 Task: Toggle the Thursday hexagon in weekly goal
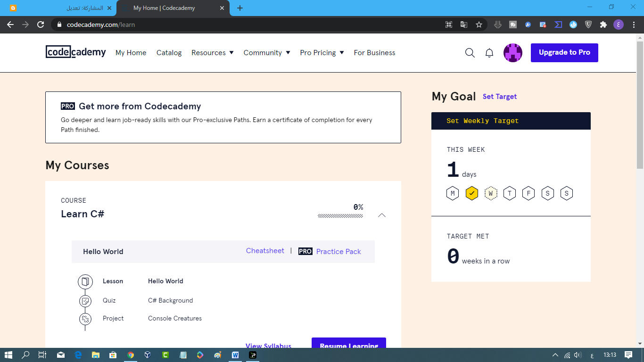pyautogui.click(x=510, y=193)
